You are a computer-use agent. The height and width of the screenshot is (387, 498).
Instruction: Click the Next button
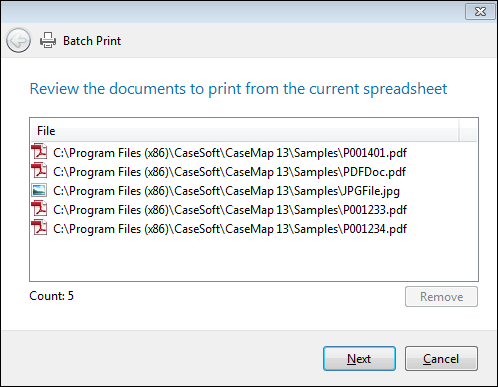359,359
